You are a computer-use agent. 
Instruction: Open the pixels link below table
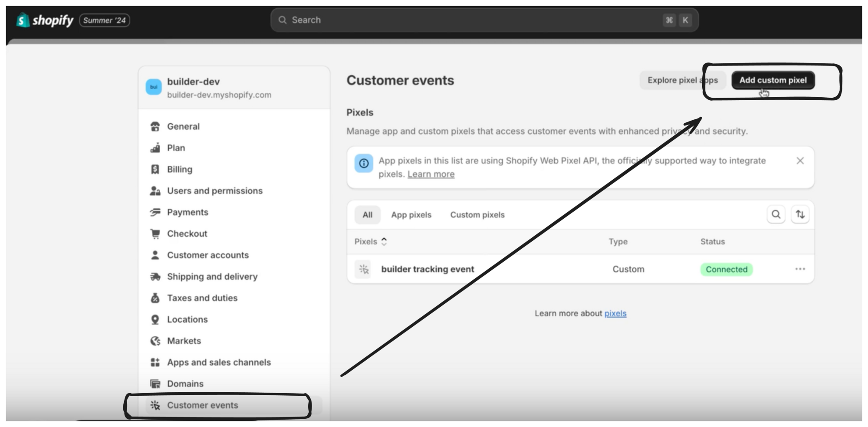tap(615, 313)
